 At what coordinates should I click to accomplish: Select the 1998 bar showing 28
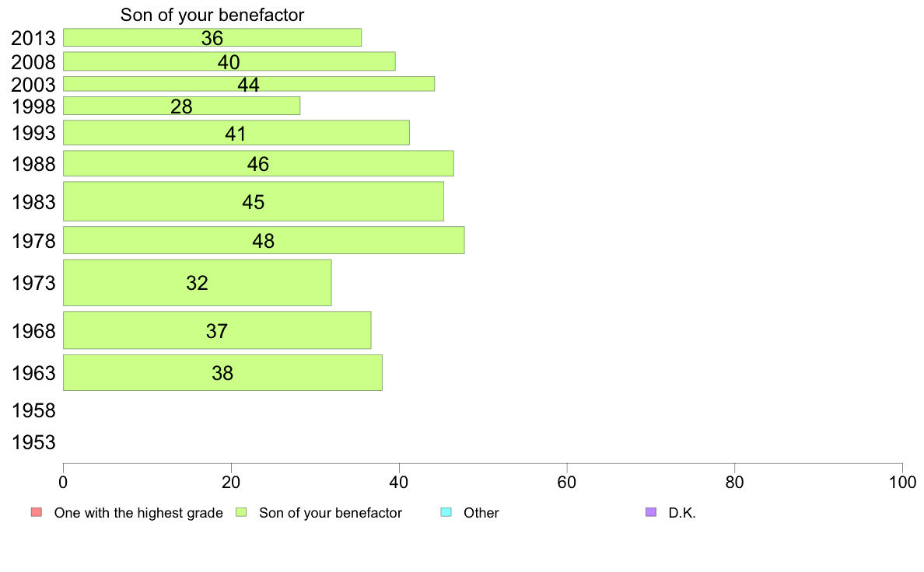pyautogui.click(x=181, y=106)
